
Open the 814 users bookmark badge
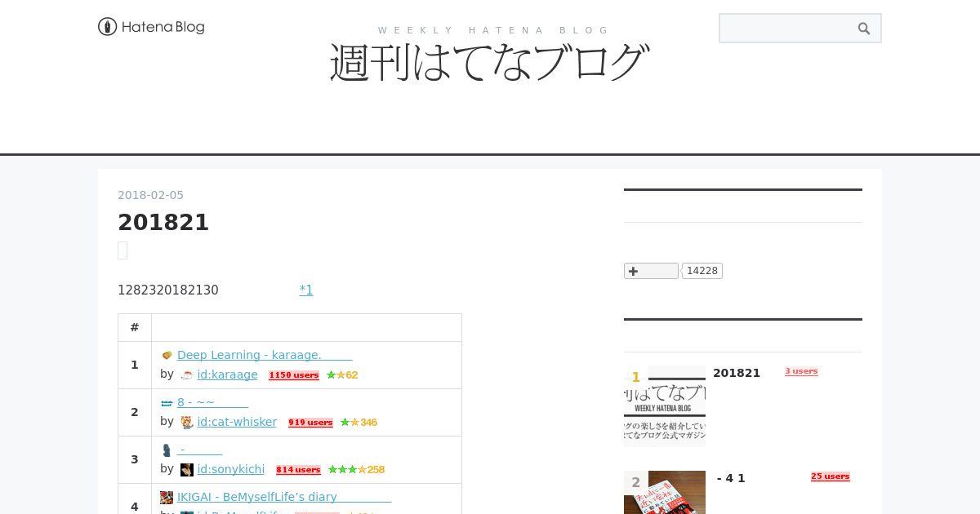pyautogui.click(x=298, y=470)
